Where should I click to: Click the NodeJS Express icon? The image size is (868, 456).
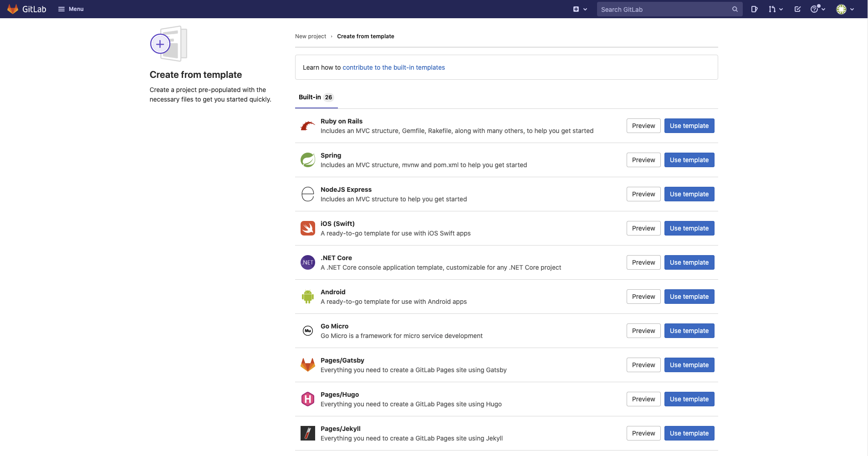point(308,194)
